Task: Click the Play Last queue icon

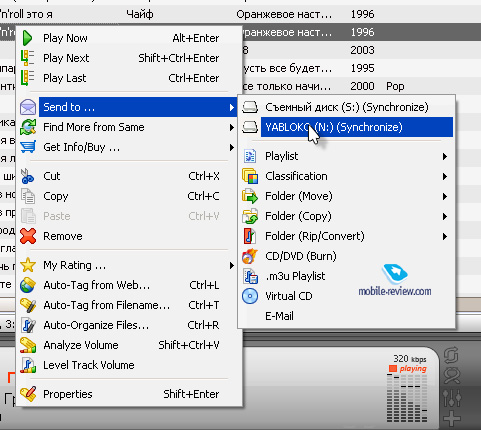Action: coord(27,78)
